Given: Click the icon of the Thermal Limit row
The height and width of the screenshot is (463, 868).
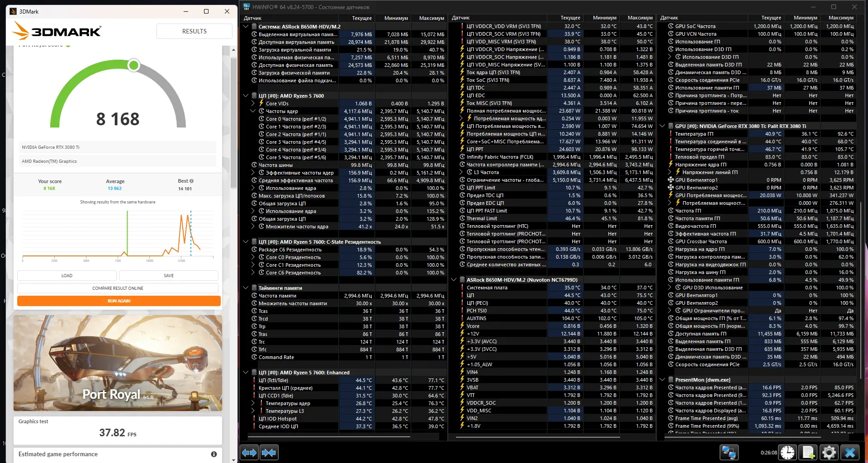Looking at the screenshot, I should point(462,218).
